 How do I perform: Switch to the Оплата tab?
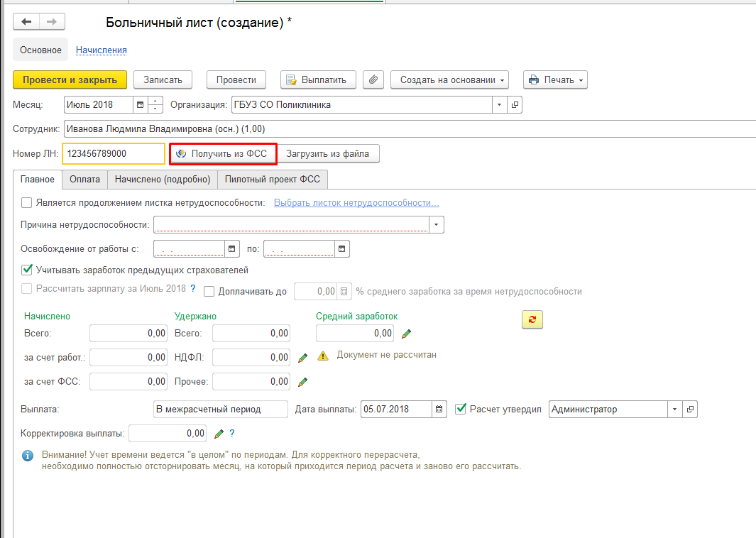click(84, 180)
